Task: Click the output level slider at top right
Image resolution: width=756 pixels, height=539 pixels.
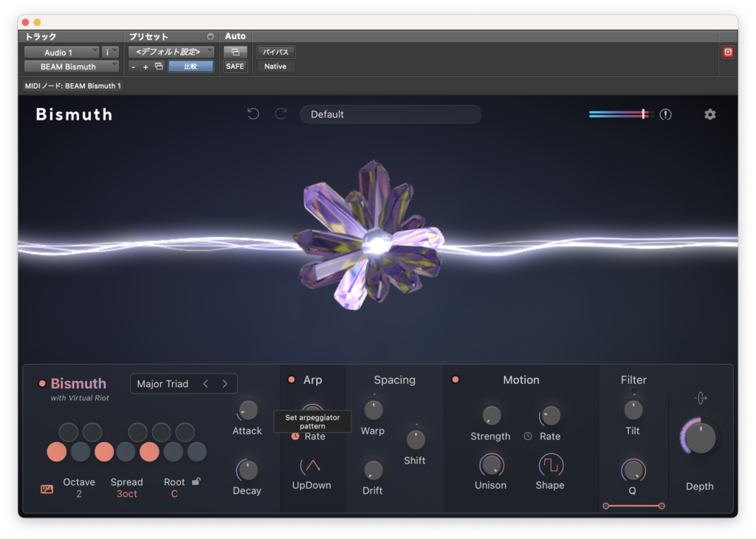Action: click(x=621, y=114)
